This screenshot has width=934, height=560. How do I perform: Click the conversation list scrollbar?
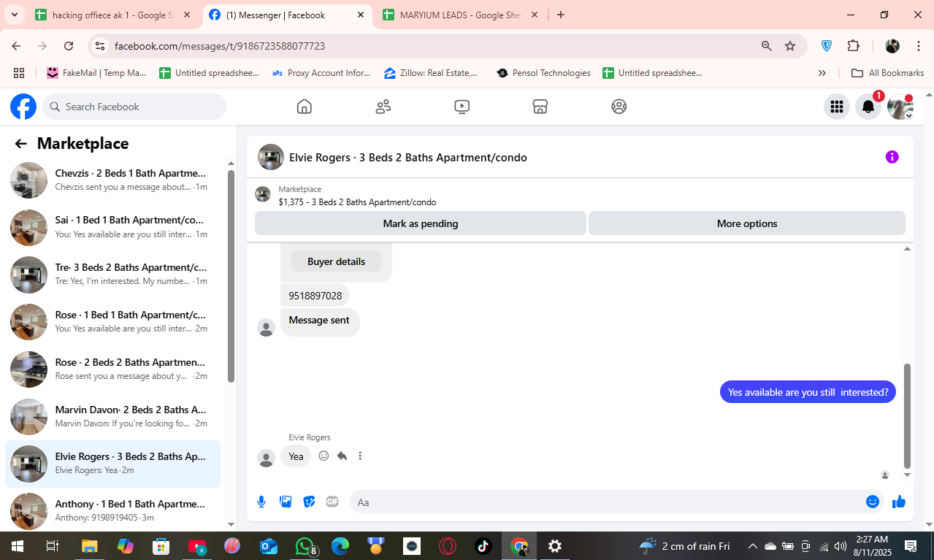[231, 276]
